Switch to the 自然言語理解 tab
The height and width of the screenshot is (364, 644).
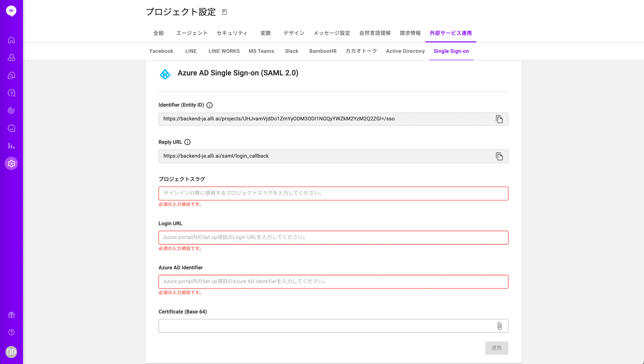click(x=375, y=33)
